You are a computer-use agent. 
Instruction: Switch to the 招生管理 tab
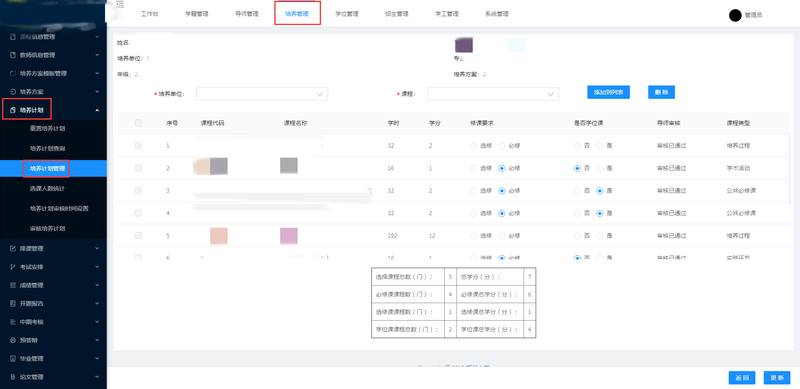[x=396, y=14]
